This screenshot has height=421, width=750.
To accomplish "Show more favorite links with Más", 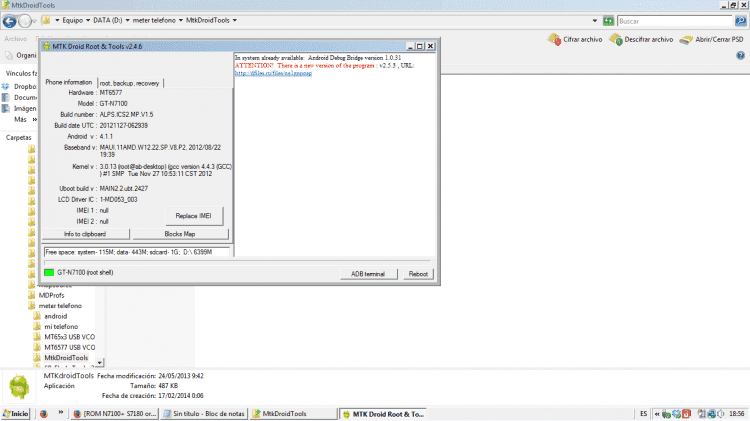I will pos(25,120).
